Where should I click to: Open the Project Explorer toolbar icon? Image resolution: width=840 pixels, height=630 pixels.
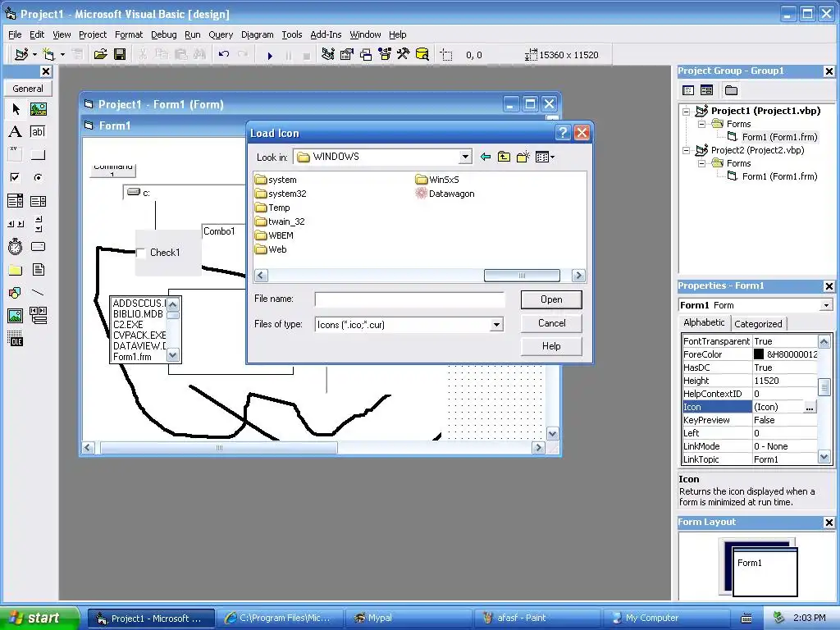pos(328,54)
